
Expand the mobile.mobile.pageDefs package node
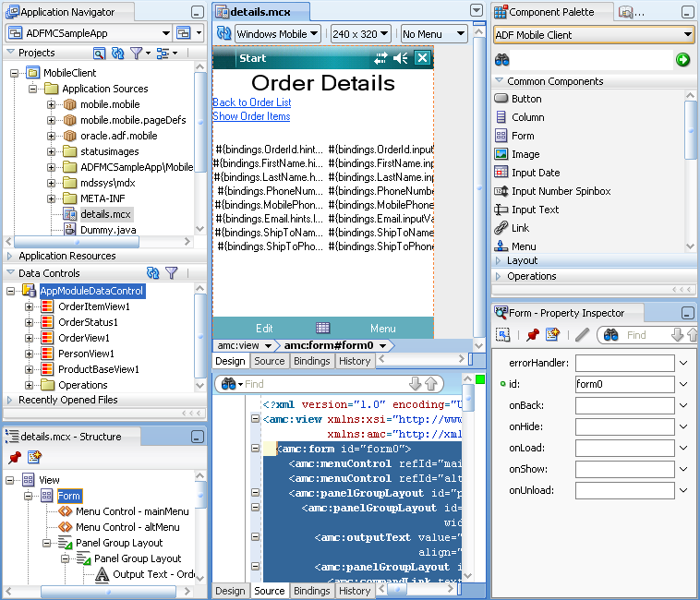(51, 120)
